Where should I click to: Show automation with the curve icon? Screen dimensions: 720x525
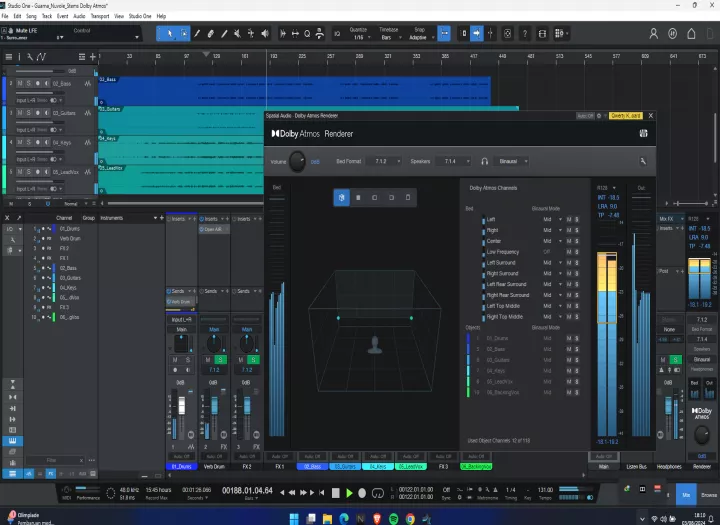(x=41, y=57)
